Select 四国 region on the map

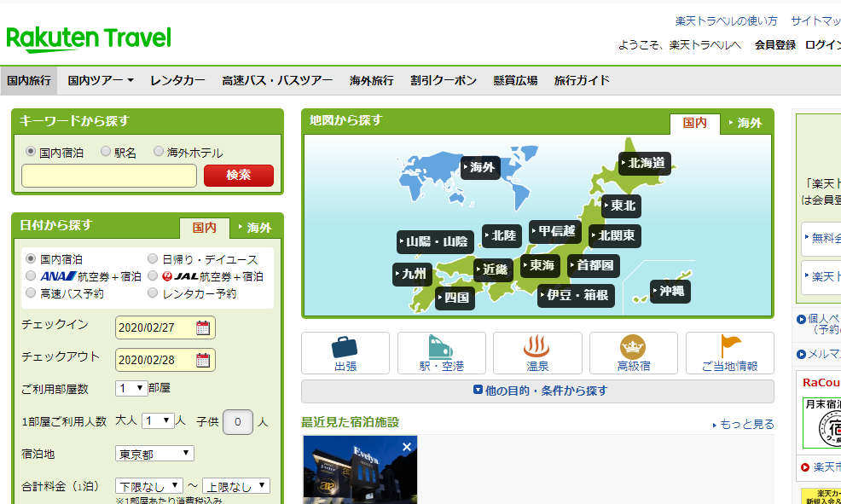(455, 298)
